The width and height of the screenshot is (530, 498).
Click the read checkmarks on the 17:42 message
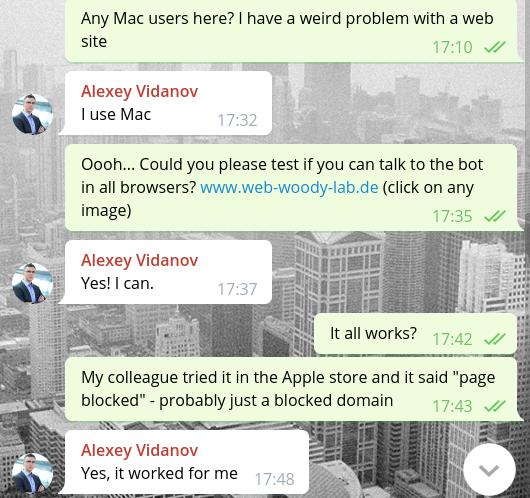tap(495, 339)
